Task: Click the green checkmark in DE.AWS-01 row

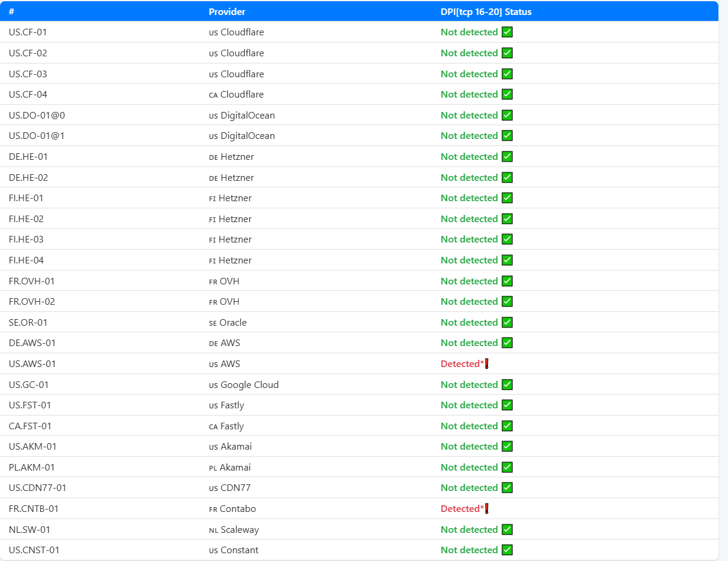Action: pyautogui.click(x=507, y=343)
